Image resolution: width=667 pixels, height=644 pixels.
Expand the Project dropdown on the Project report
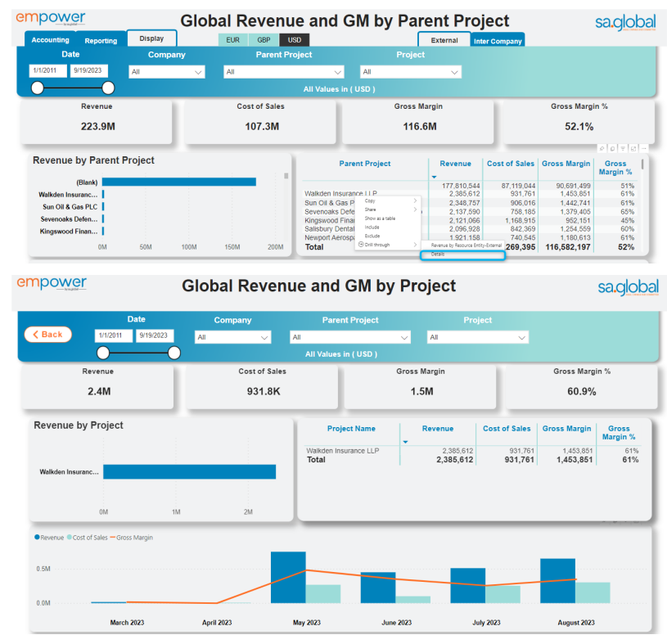pyautogui.click(x=478, y=337)
